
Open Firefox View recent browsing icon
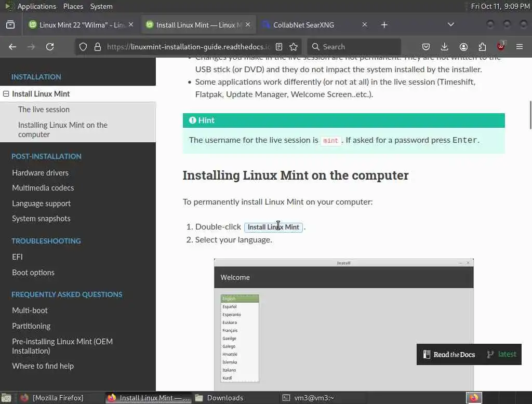pos(10,25)
